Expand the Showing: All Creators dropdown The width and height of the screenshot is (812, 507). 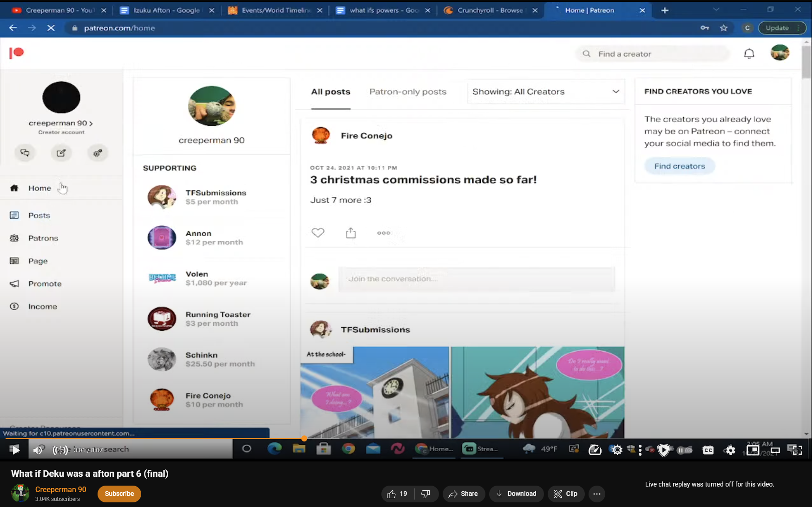546,92
